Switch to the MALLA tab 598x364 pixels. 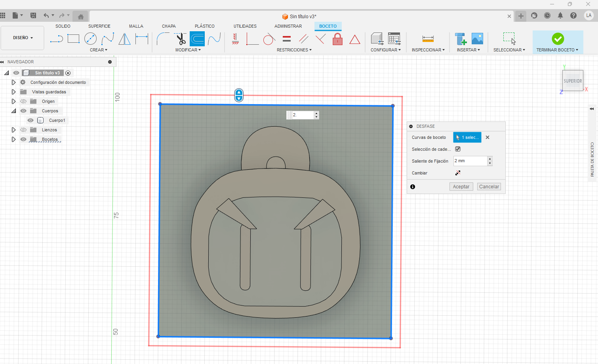click(x=136, y=26)
